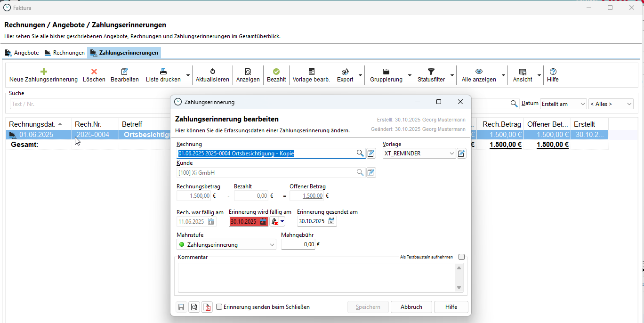Click the preview icon in dialog footer
Image resolution: width=644 pixels, height=323 pixels.
[194, 307]
